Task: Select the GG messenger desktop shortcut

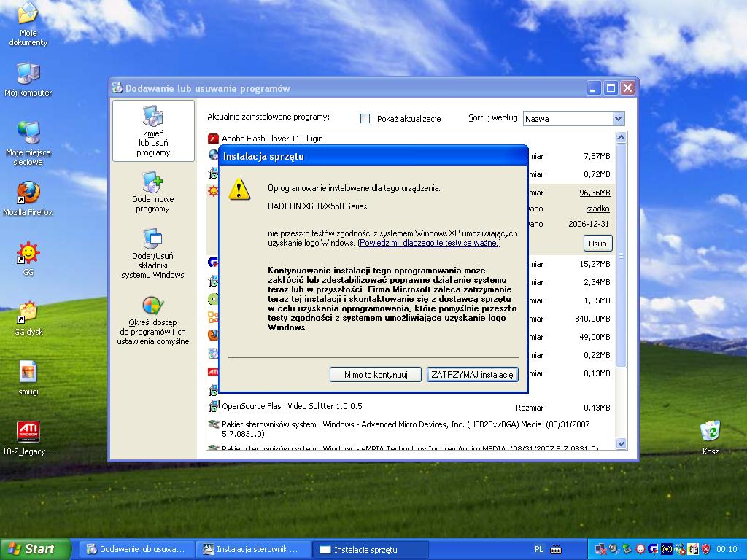Action: pyautogui.click(x=28, y=259)
